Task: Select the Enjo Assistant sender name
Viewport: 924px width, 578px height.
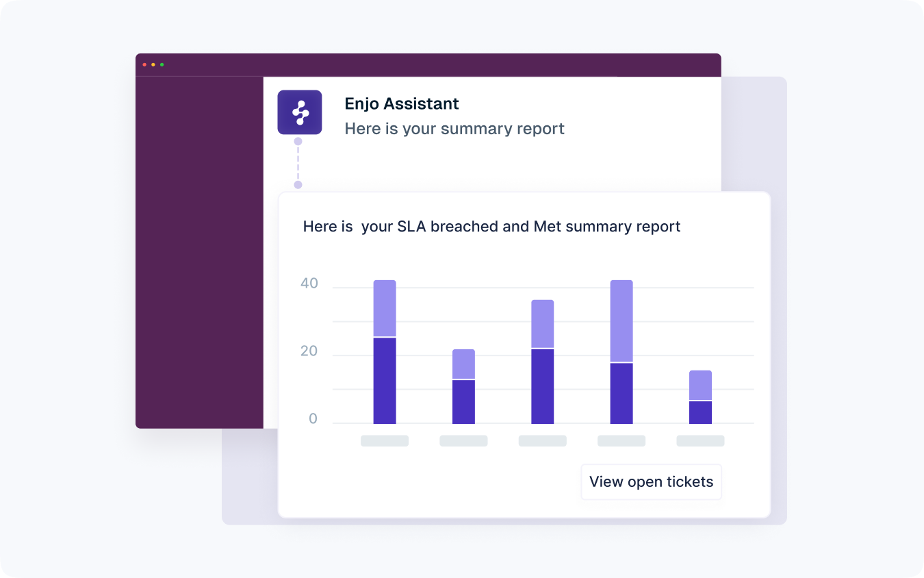Action: click(402, 104)
